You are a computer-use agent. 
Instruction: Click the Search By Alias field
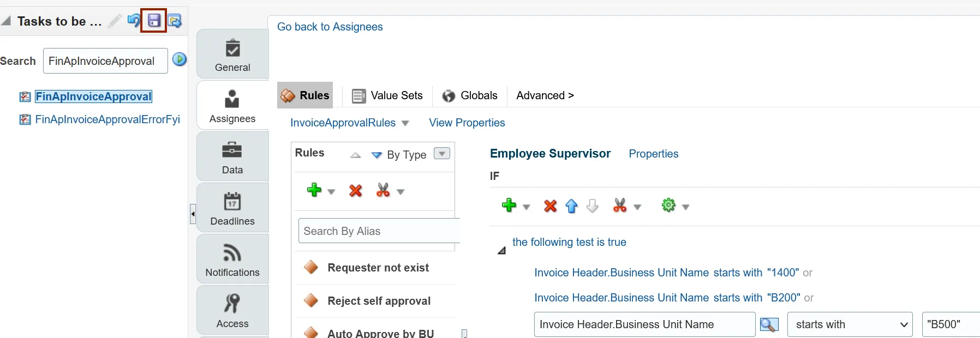379,231
